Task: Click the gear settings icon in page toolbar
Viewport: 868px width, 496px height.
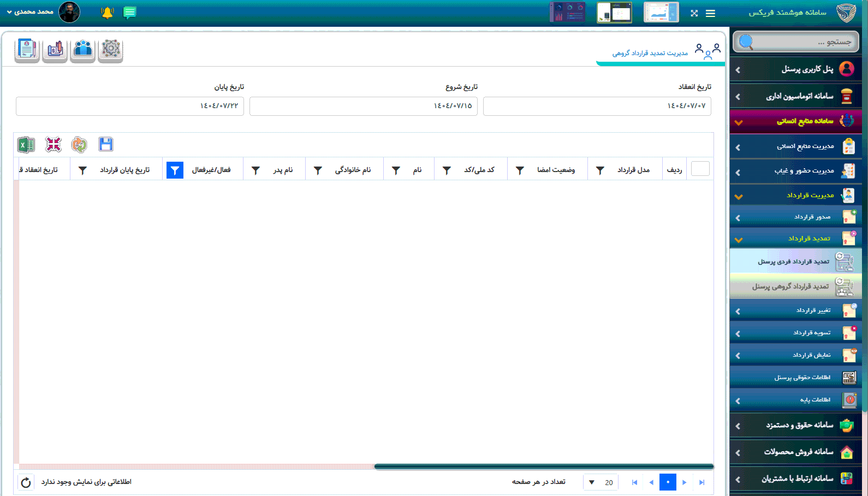Action: pos(111,50)
